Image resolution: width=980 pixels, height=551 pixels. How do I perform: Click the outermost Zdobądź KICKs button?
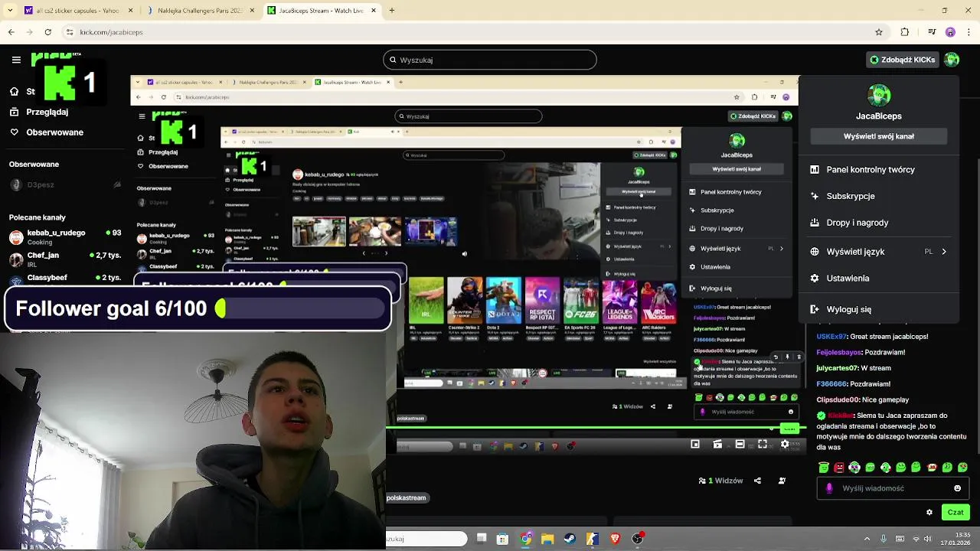pos(902,60)
